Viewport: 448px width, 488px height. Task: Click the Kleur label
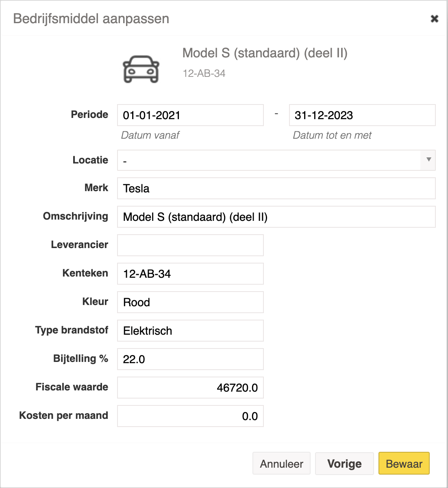pyautogui.click(x=95, y=302)
